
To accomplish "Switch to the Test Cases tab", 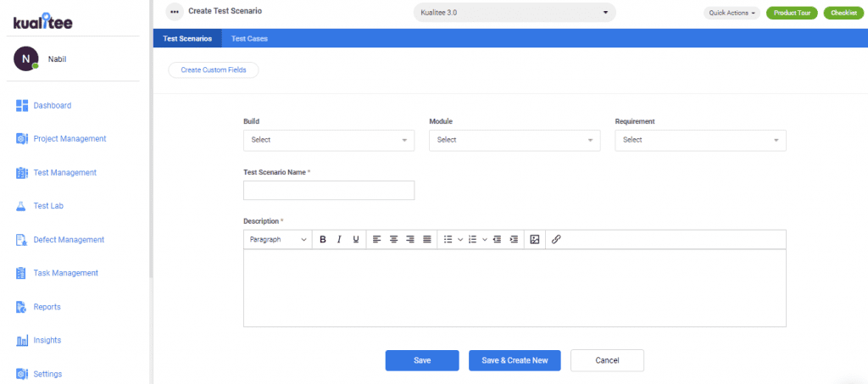I will coord(250,39).
